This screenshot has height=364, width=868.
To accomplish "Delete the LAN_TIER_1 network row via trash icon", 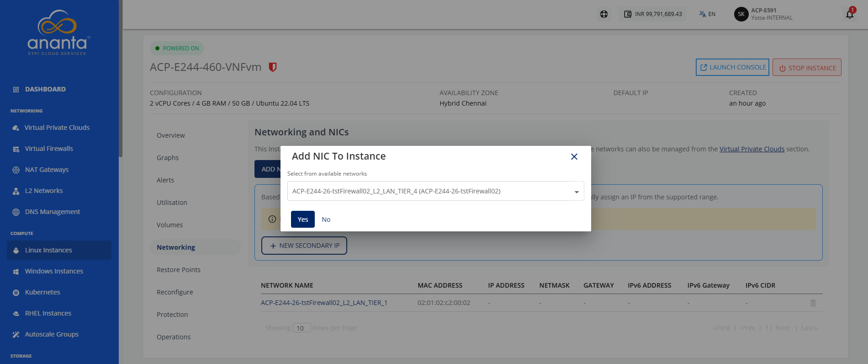I will point(813,303).
